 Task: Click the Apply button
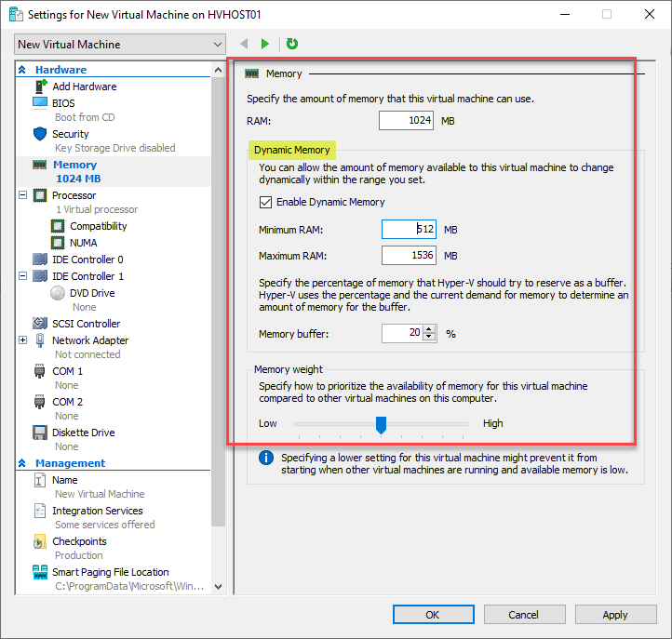(615, 615)
